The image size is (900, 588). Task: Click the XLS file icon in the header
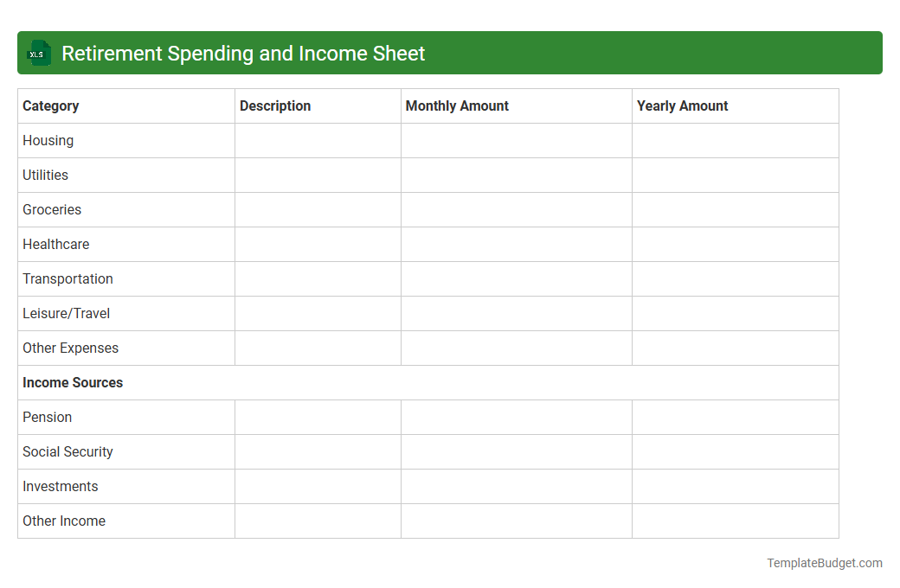pos(38,53)
